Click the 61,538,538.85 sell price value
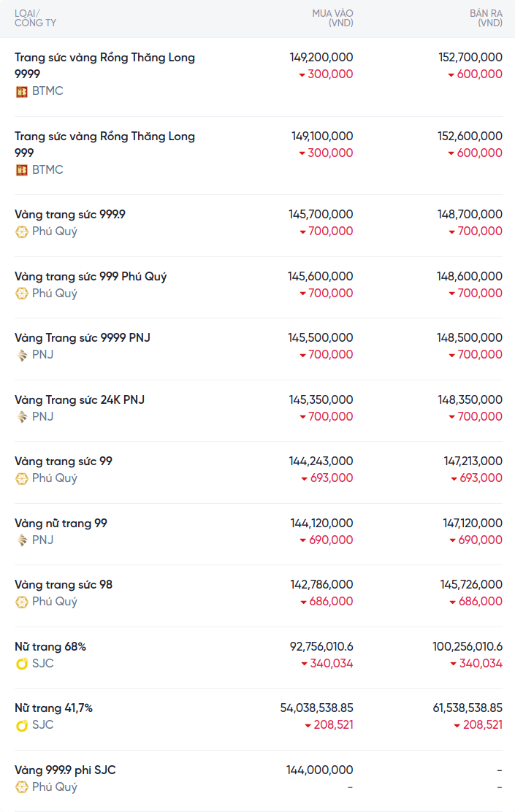Image resolution: width=515 pixels, height=812 pixels. pos(462,708)
